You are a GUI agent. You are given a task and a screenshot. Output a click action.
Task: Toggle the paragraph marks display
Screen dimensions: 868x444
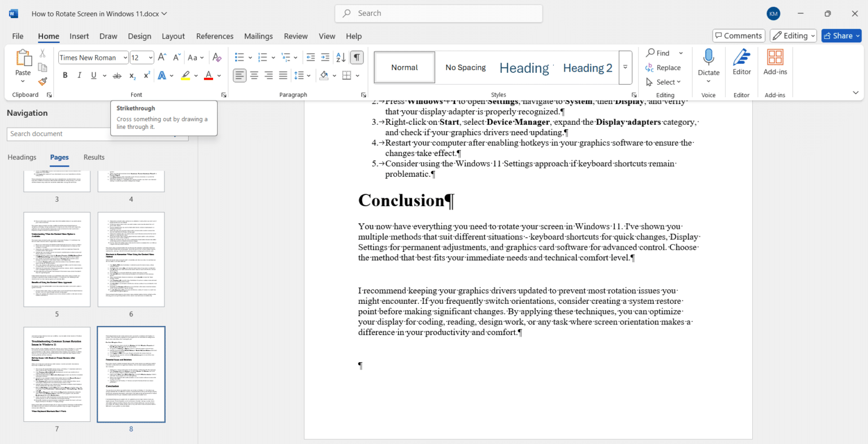point(357,57)
